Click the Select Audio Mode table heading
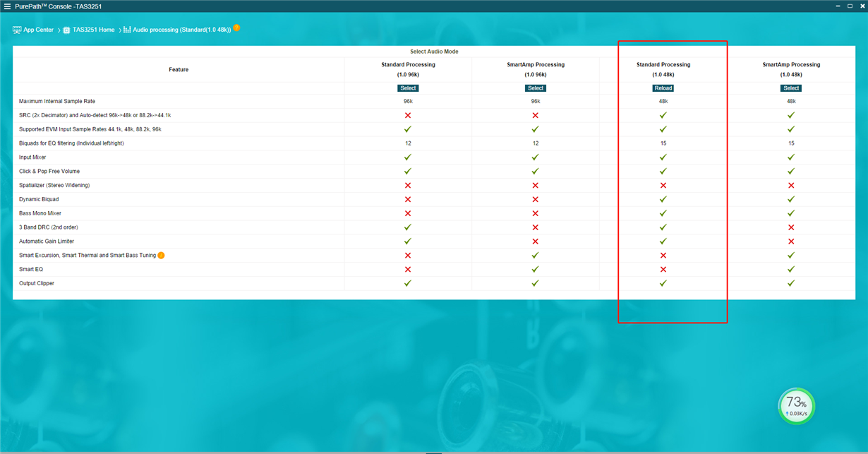 [434, 52]
